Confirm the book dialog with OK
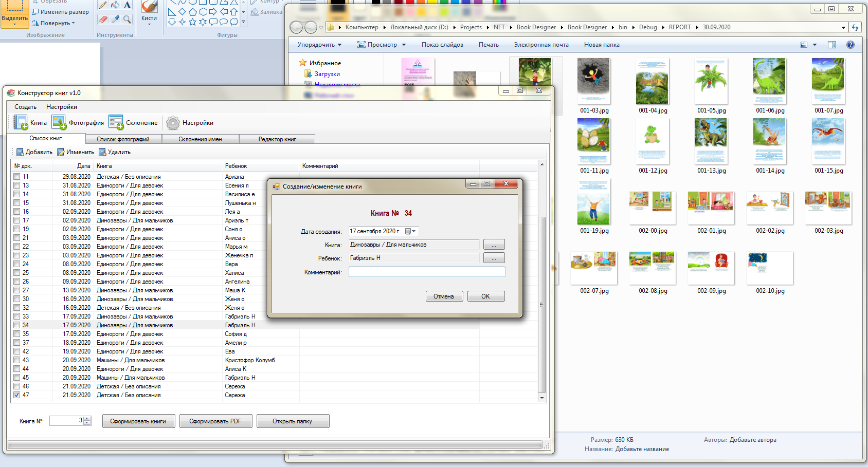 [x=486, y=296]
